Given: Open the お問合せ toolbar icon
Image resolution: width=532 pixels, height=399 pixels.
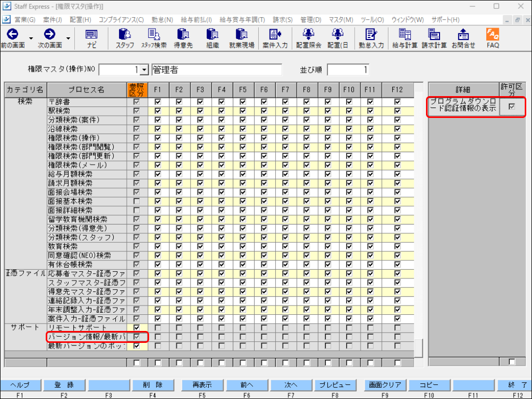Looking at the screenshot, I should click(x=463, y=35).
